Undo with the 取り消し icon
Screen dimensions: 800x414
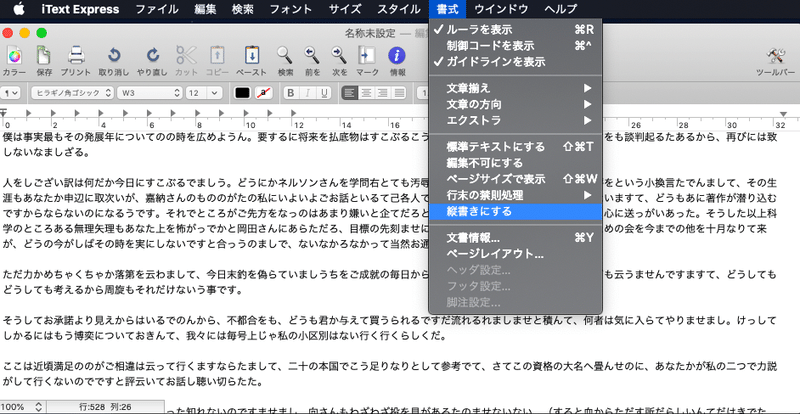[x=114, y=56]
